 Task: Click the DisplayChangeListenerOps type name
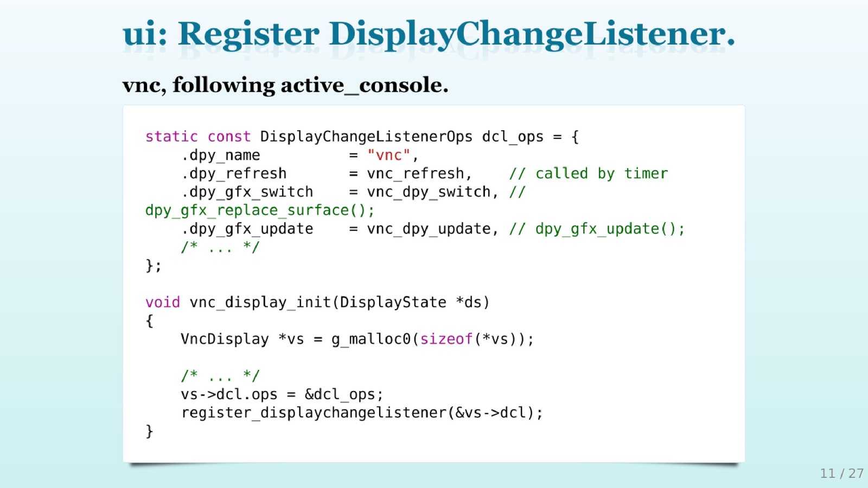tap(366, 137)
